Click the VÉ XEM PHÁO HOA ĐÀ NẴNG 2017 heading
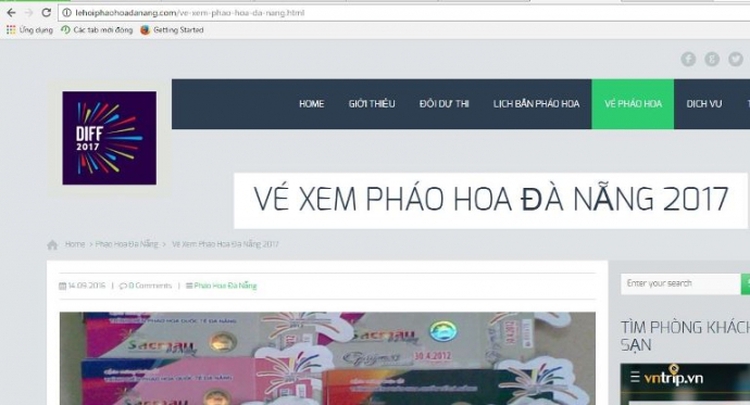 pyautogui.click(x=491, y=199)
